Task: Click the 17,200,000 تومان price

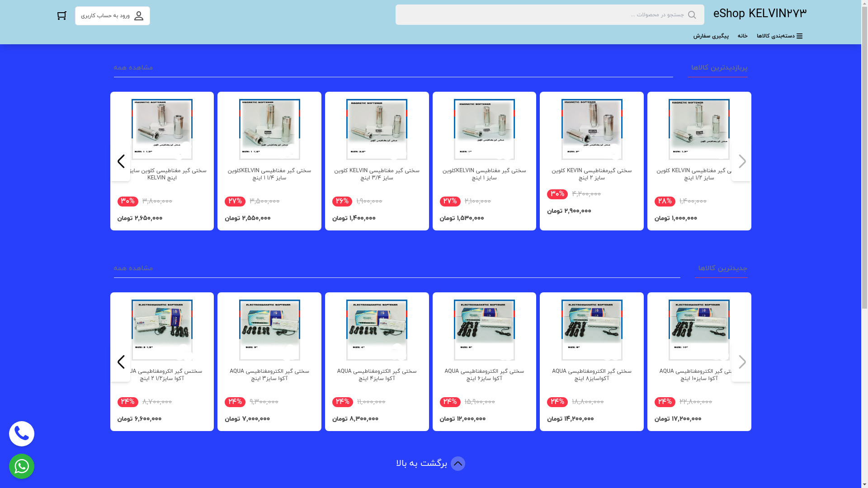Action: click(678, 419)
